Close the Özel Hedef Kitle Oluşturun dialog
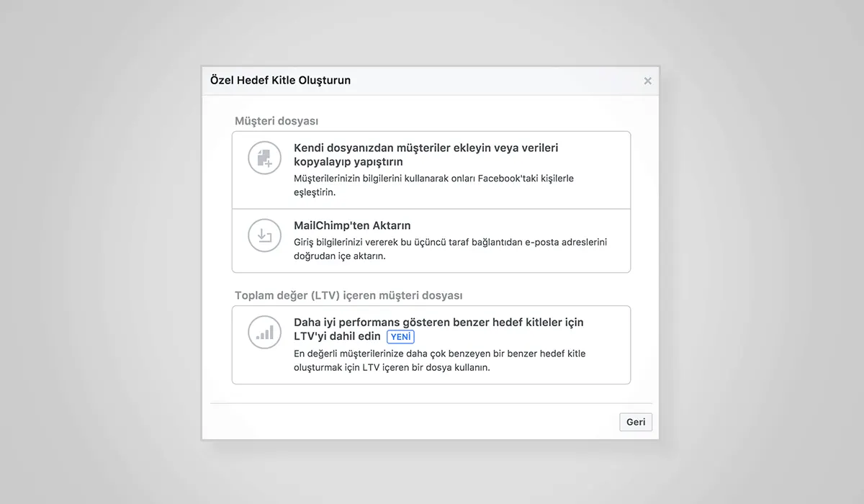 (x=647, y=81)
